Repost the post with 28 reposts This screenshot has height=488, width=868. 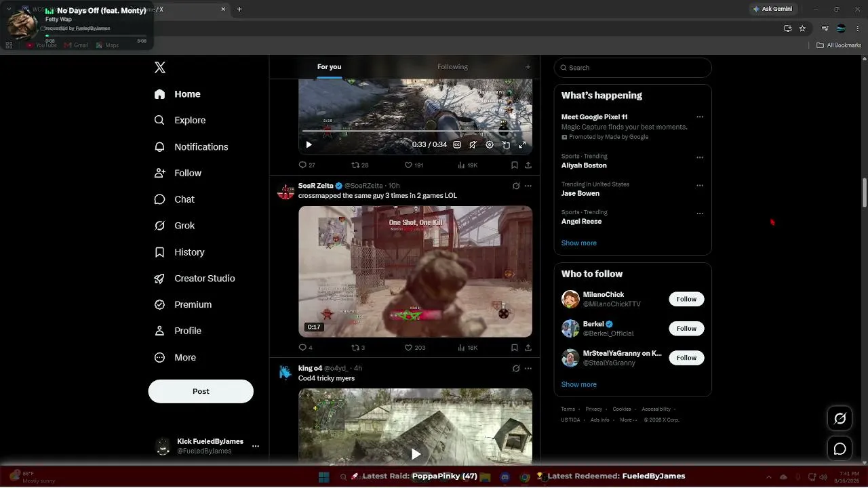point(359,165)
